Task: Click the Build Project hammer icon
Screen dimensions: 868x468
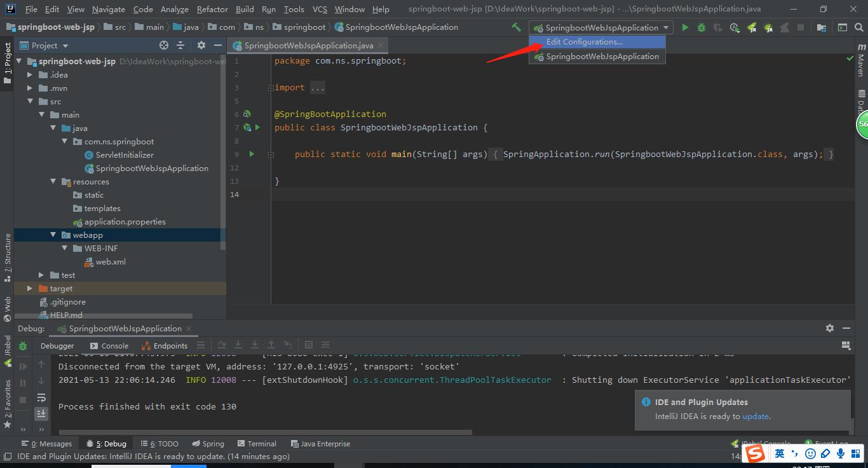Action: [x=516, y=27]
